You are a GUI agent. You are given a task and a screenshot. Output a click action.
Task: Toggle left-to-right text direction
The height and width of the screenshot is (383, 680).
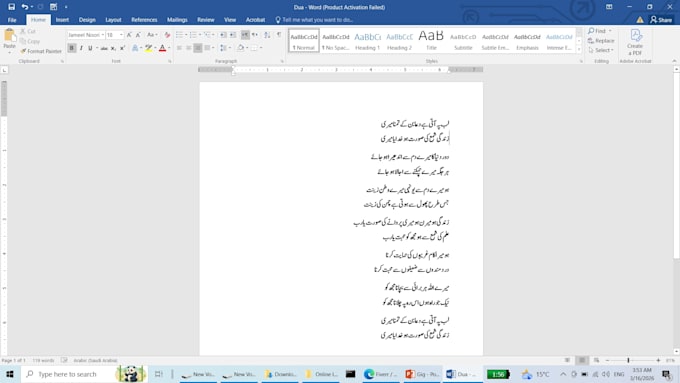pyautogui.click(x=245, y=35)
